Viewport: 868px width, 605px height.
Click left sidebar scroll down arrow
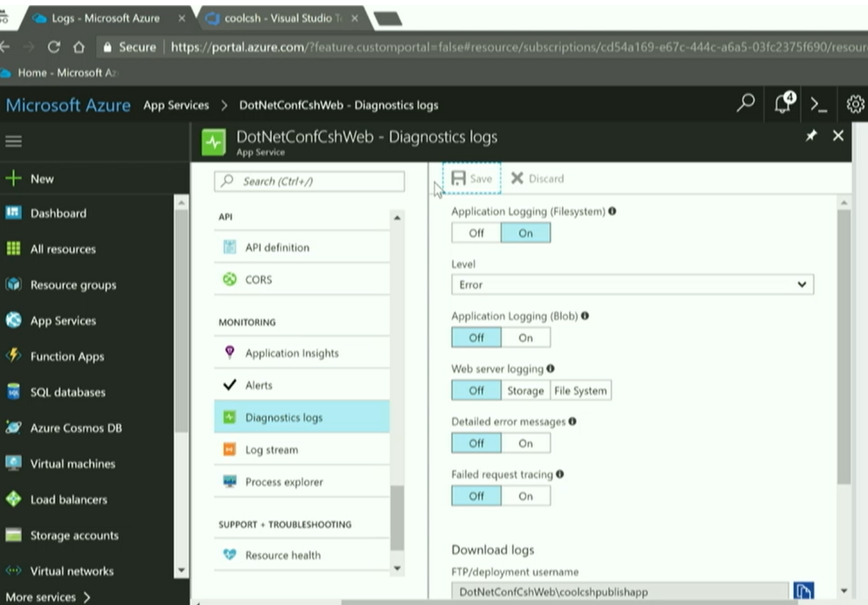[x=181, y=569]
